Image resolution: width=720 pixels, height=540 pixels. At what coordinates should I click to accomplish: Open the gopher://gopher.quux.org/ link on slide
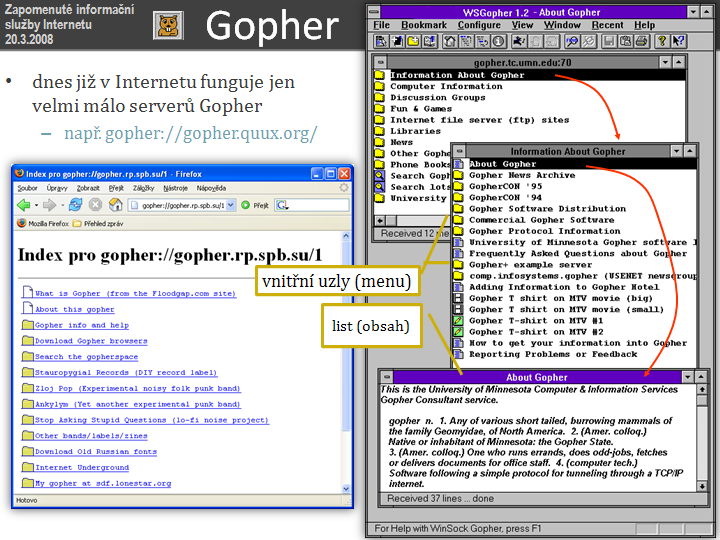coord(211,134)
